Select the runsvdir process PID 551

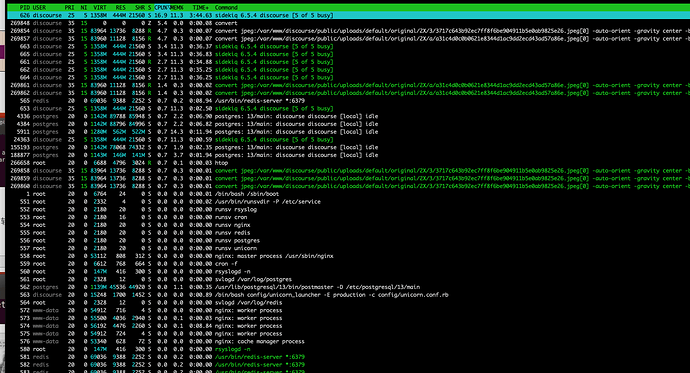click(349, 202)
